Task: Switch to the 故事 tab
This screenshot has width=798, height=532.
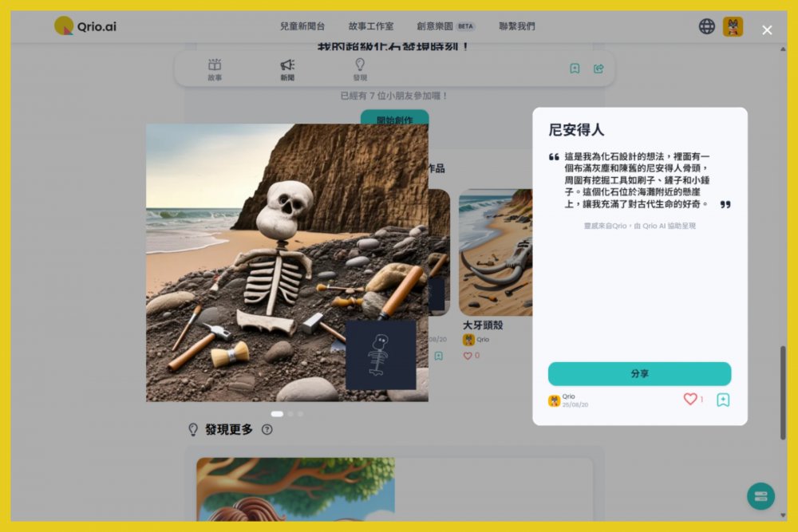Action: [215, 69]
